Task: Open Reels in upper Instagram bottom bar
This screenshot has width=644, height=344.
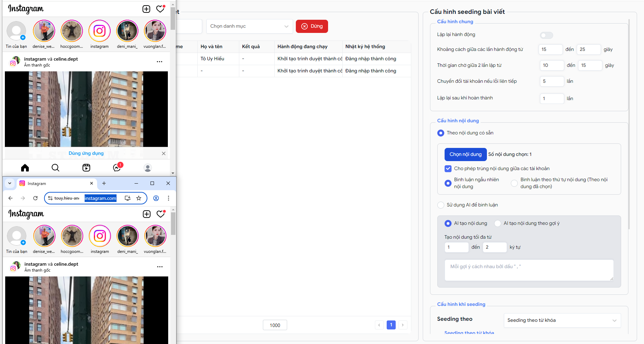Action: coord(86,168)
